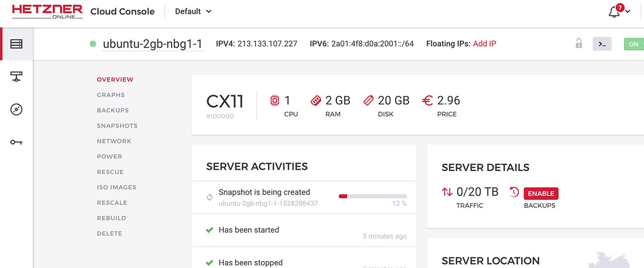Image resolution: width=644 pixels, height=268 pixels.
Task: Click the traffic arrows icon
Action: (x=447, y=191)
